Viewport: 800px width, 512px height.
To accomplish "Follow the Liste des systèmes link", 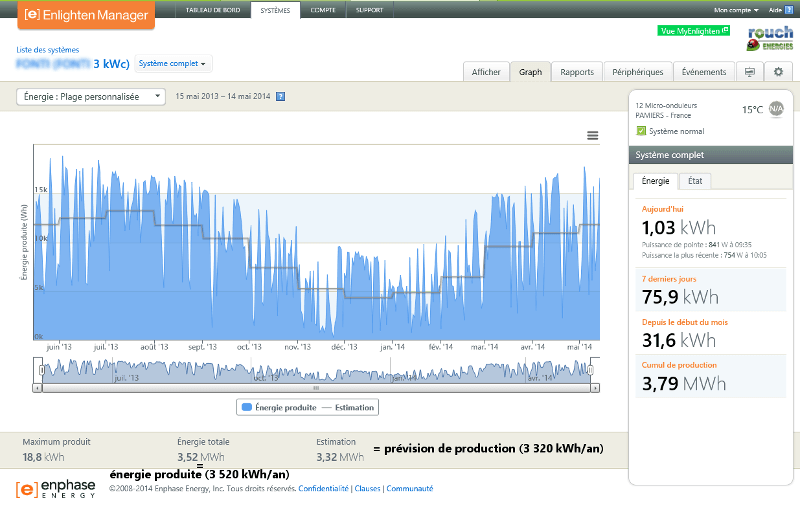I will [x=48, y=49].
